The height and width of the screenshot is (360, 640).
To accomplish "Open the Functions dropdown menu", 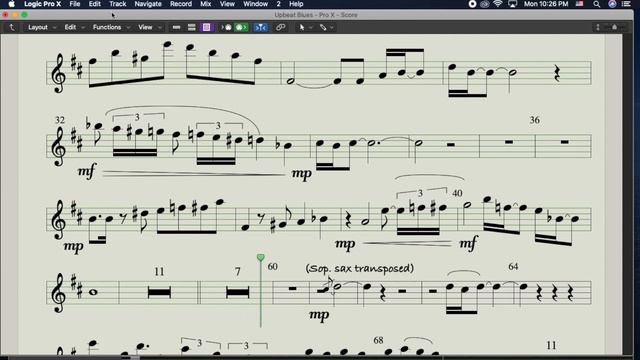I will click(x=111, y=27).
